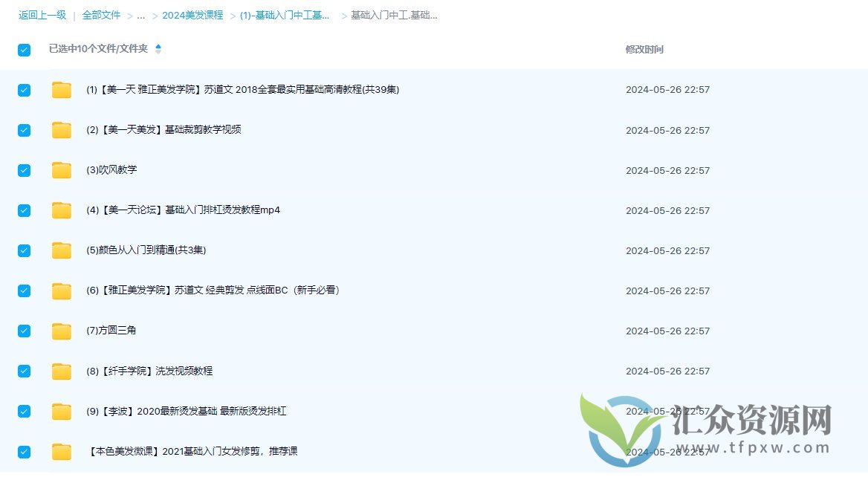
Task: Click the (8)【纤手学院】洗发视频教程 folder icon
Action: [61, 371]
